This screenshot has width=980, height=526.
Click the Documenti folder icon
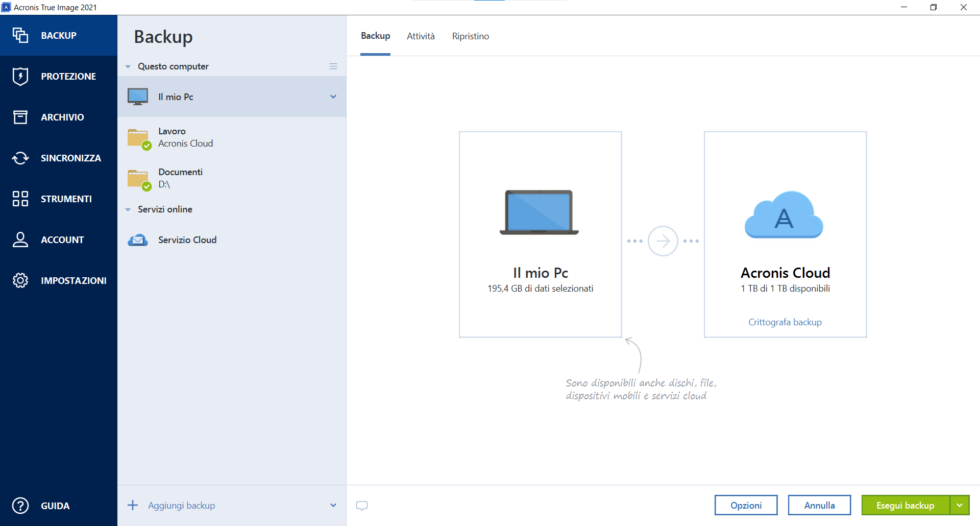click(x=139, y=179)
